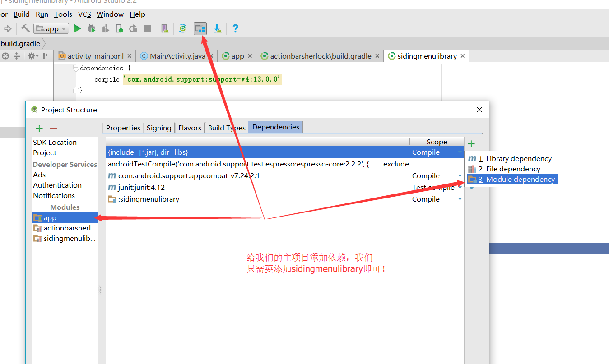
Task: Click the Project Structure toolbar icon
Action: 200,28
